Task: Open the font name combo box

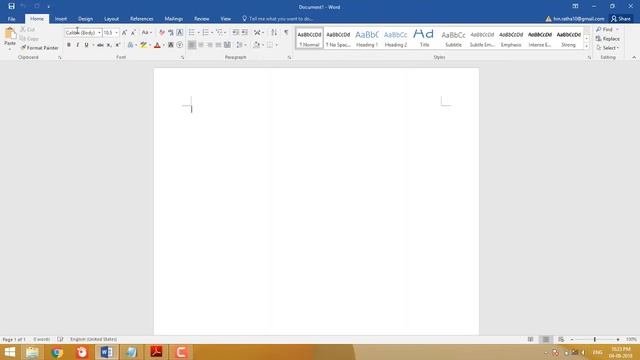Action: click(x=83, y=32)
